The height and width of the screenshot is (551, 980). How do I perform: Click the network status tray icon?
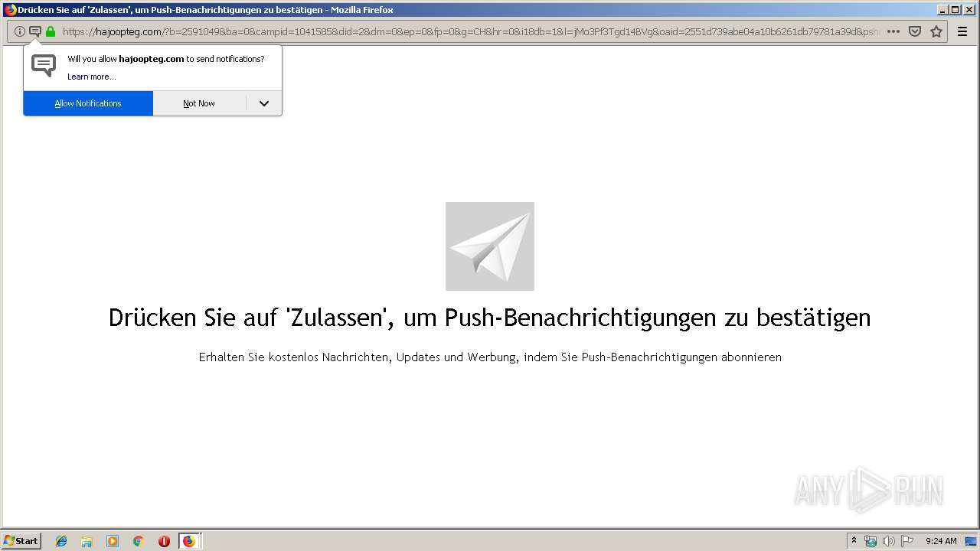(x=871, y=541)
